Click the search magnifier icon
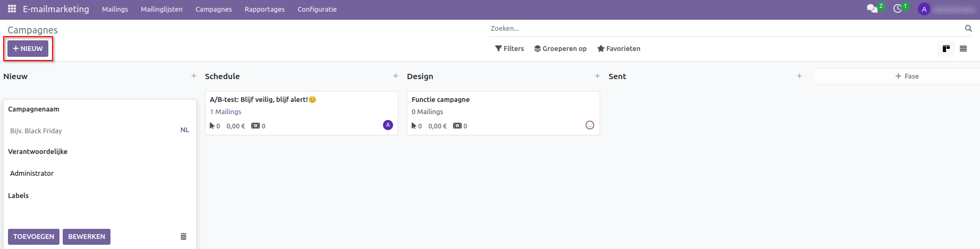 tap(968, 29)
